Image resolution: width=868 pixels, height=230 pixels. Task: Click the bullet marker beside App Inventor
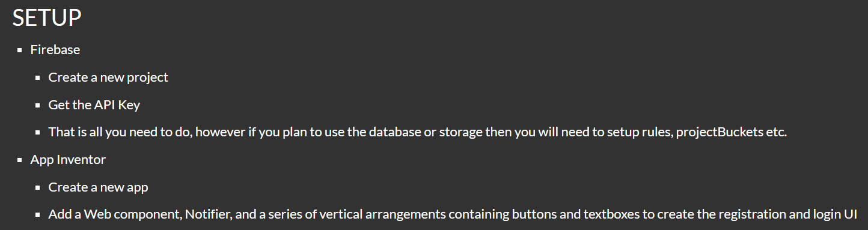(20, 160)
